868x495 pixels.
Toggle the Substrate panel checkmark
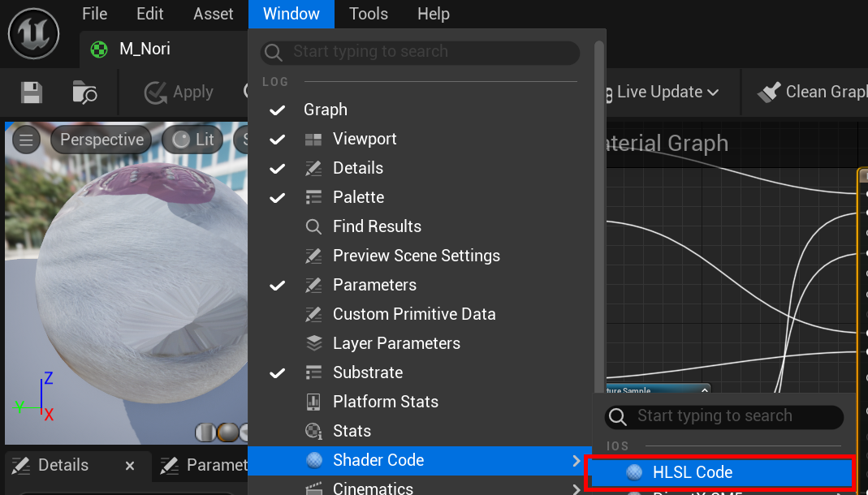point(278,372)
